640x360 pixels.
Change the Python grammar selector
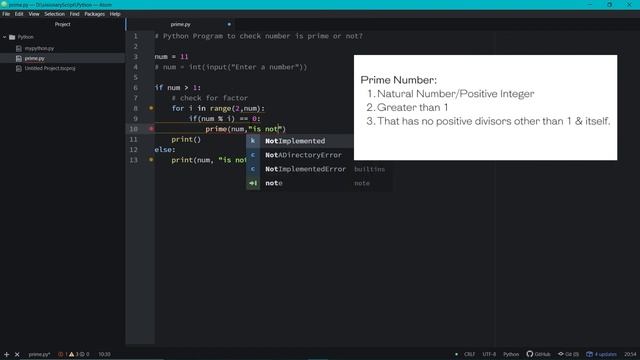[511, 354]
